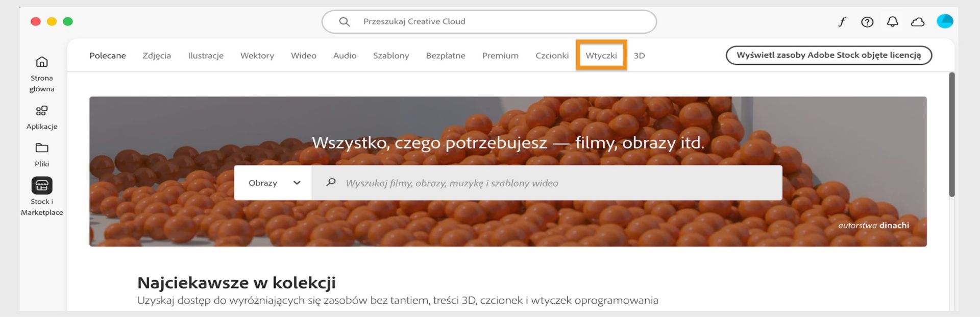
Task: Click Wyświetl zasoby Adobe Stock objęte licencją
Action: [x=829, y=55]
